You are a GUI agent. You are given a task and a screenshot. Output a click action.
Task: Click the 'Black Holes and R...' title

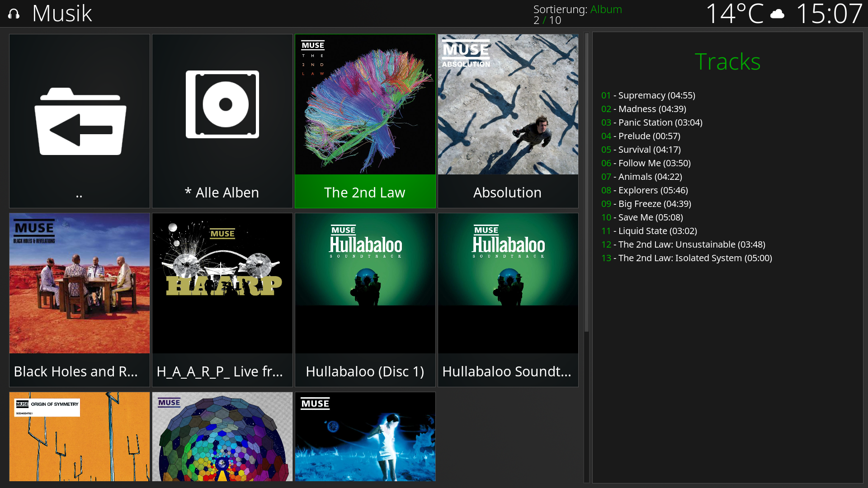point(75,371)
